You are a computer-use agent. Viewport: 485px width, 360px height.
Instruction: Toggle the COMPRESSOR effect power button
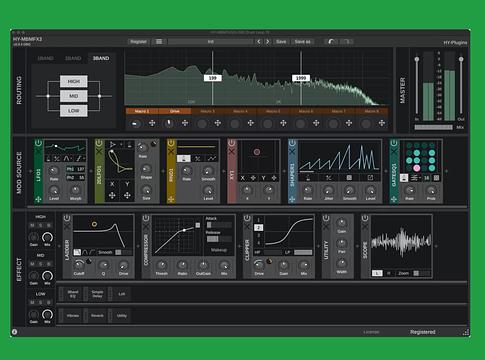[146, 218]
